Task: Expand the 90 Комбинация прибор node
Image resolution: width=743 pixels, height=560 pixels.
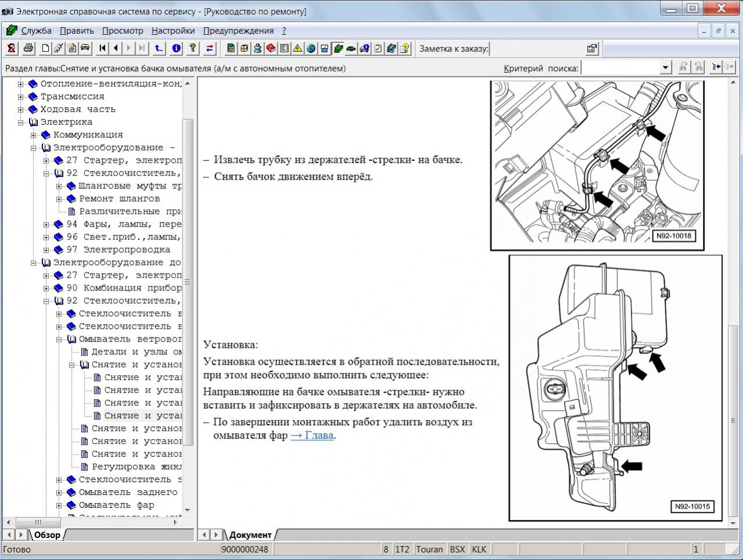Action: coord(46,288)
